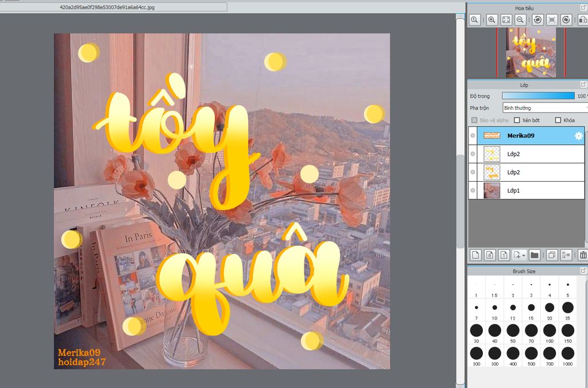Choose brush size 25
Viewport: 588px width, 388px height.
(568, 310)
